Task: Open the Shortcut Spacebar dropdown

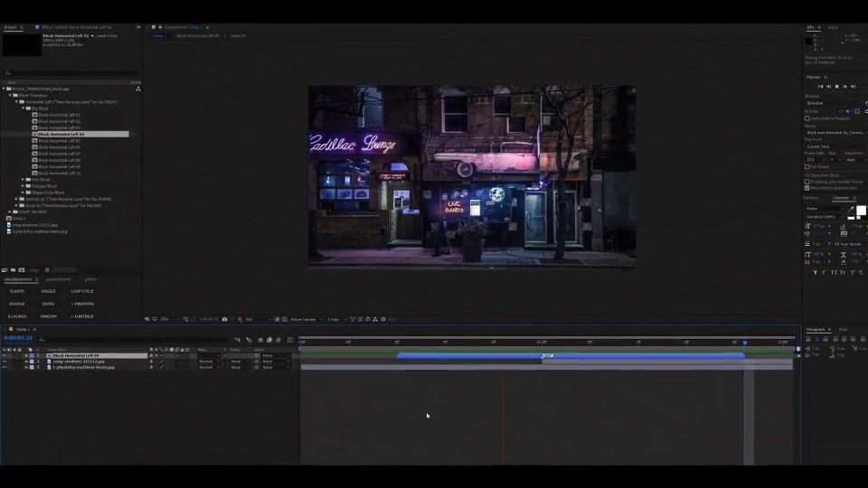Action: [833, 103]
